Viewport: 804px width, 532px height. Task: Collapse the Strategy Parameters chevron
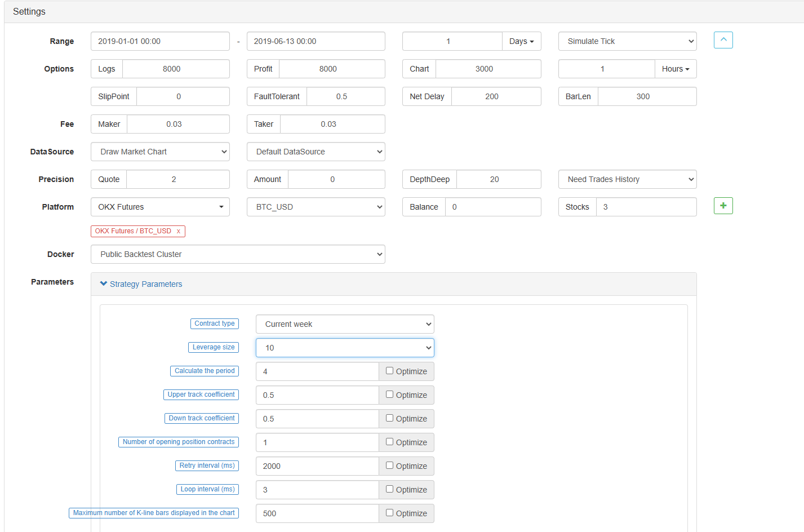[x=104, y=283]
